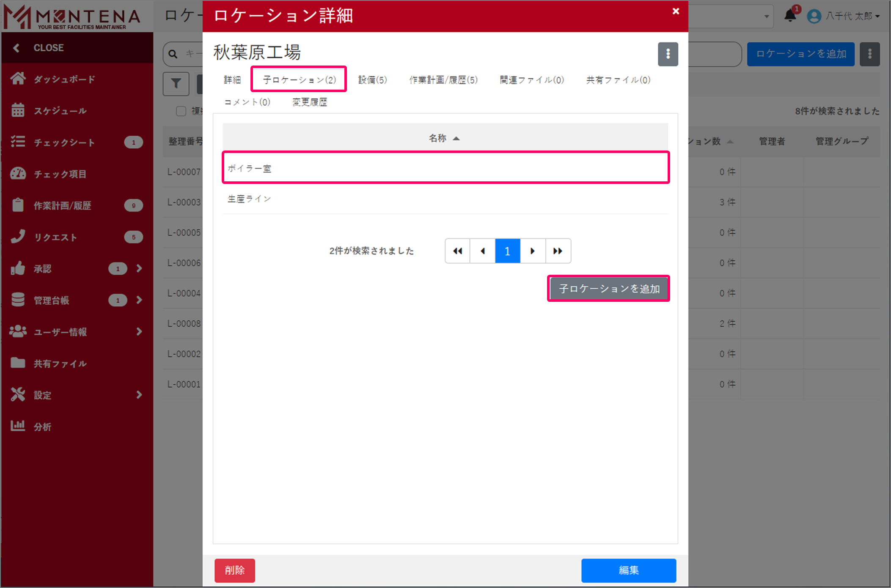
Task: Click the 共有ファイル folder icon
Action: [18, 363]
